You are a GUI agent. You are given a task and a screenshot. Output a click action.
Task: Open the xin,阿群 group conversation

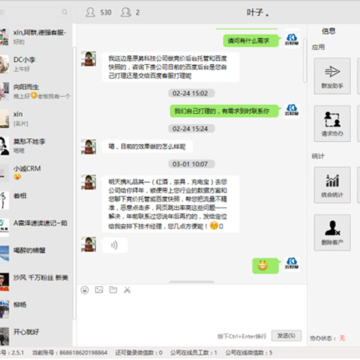pos(36,37)
